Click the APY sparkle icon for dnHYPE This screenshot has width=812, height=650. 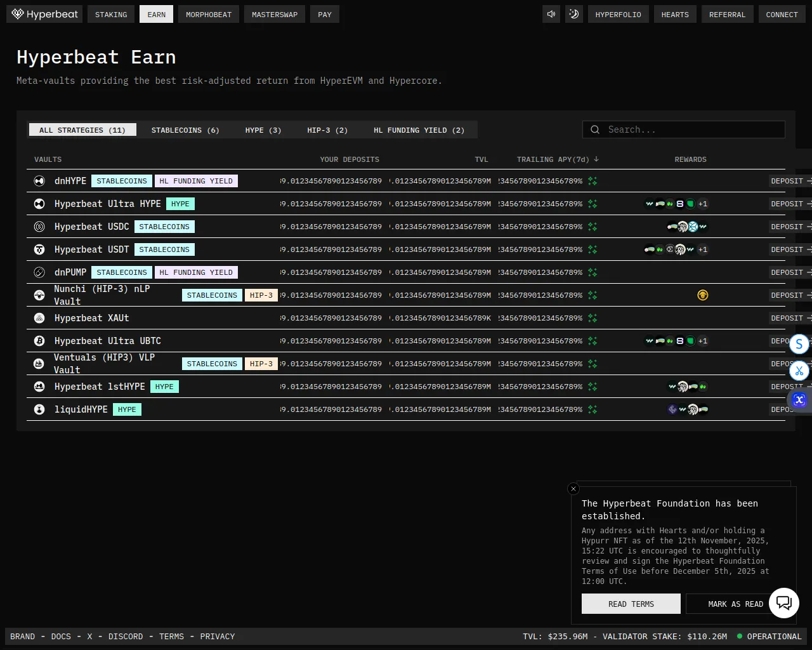(x=593, y=181)
